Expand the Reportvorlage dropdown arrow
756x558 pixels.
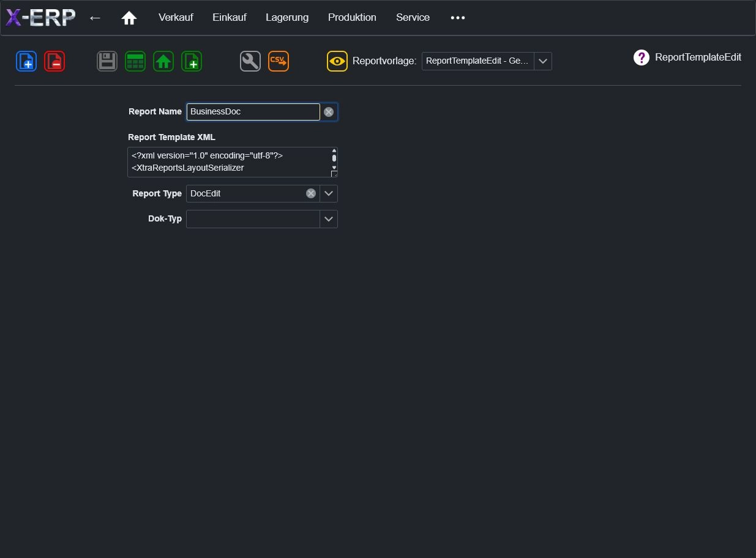(543, 61)
